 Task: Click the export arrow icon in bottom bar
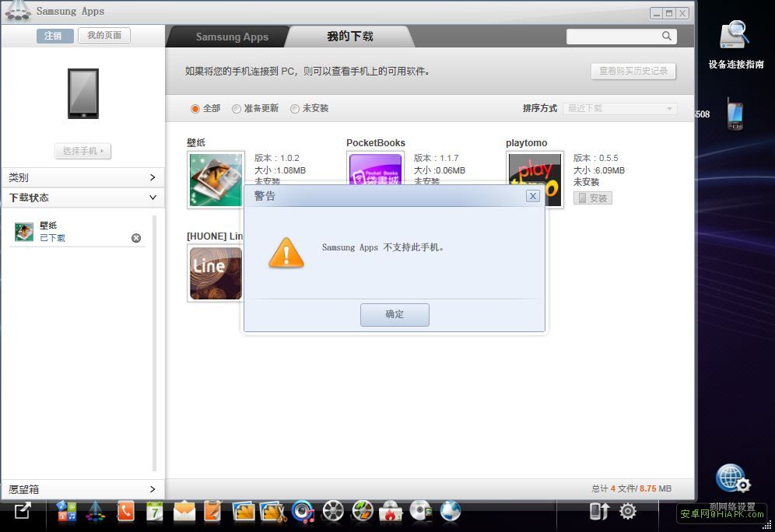[23, 511]
